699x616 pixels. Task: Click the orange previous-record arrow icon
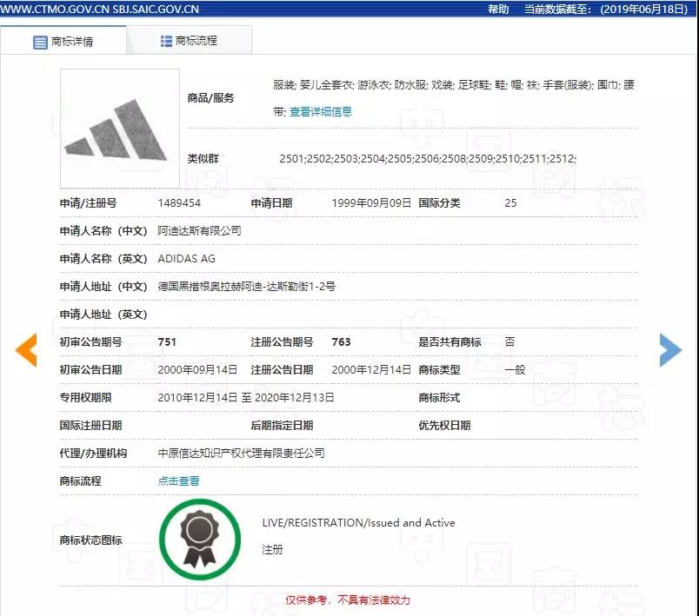[x=27, y=349]
